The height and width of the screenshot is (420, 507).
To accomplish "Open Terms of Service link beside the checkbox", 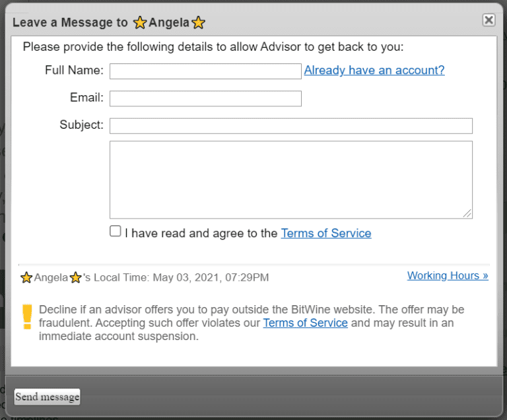I will [326, 233].
